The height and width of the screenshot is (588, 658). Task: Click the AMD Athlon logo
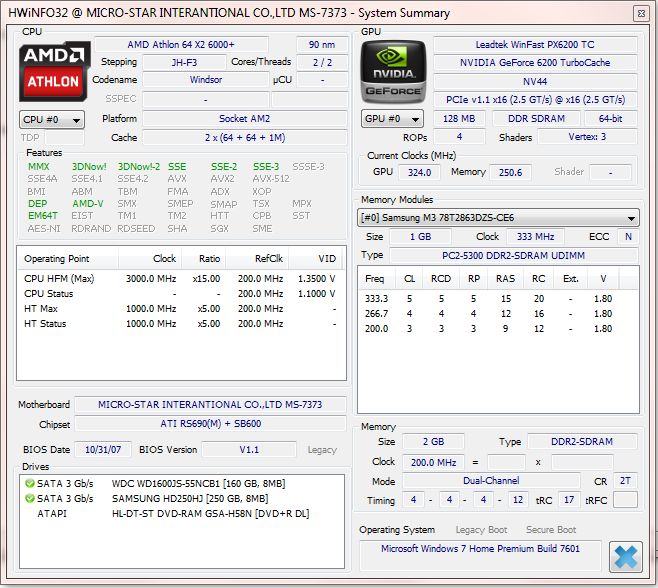54,71
